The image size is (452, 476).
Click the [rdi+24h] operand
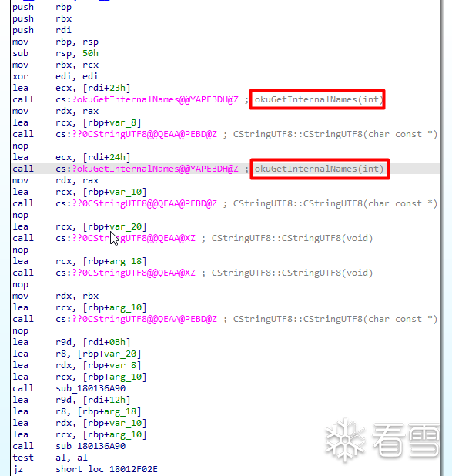[106, 157]
